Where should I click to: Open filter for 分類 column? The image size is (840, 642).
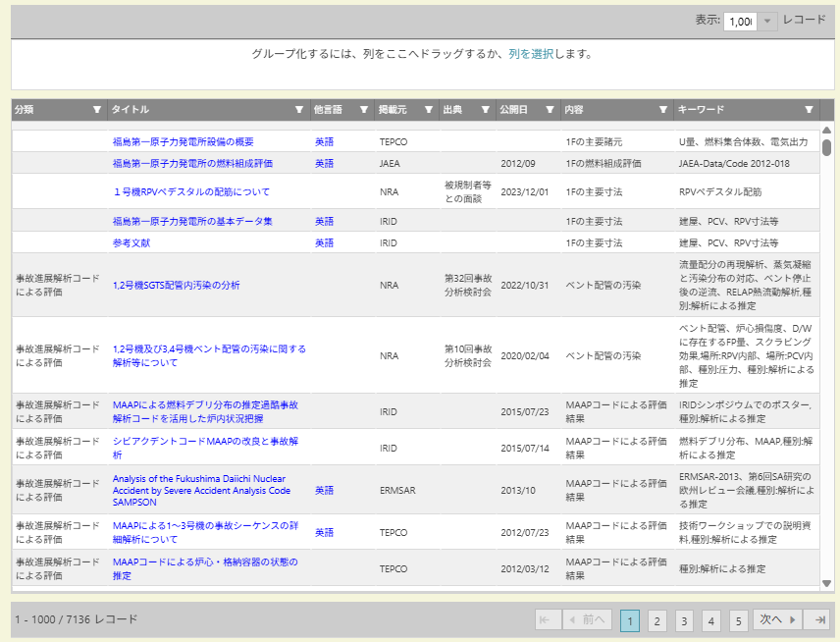[97, 109]
